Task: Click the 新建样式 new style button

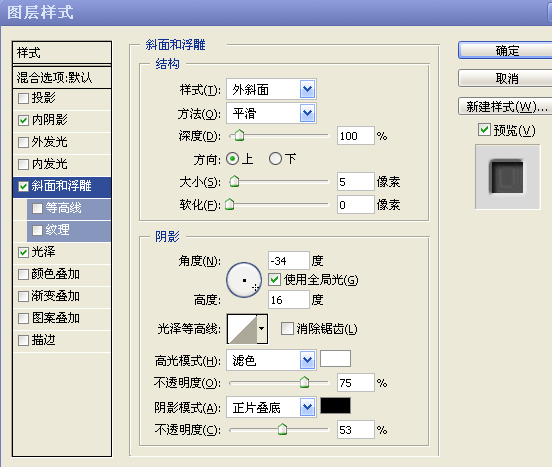Action: (506, 106)
